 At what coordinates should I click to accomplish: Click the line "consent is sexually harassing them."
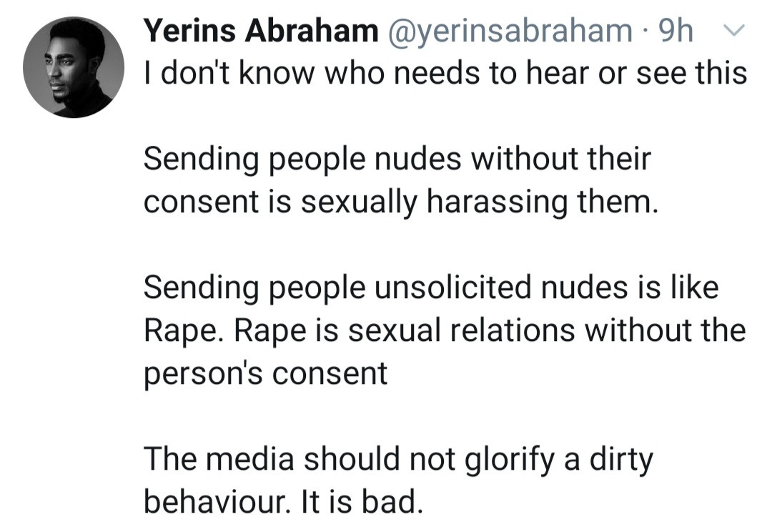[400, 202]
